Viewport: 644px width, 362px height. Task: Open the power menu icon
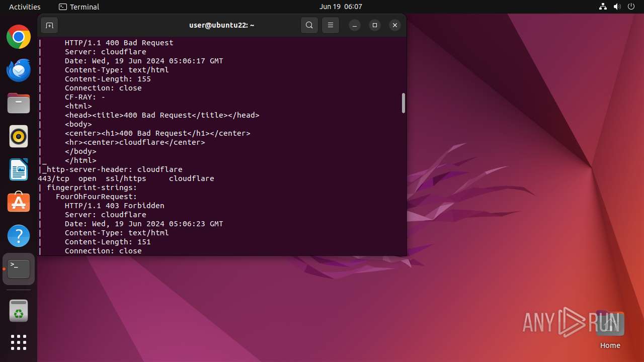point(631,7)
